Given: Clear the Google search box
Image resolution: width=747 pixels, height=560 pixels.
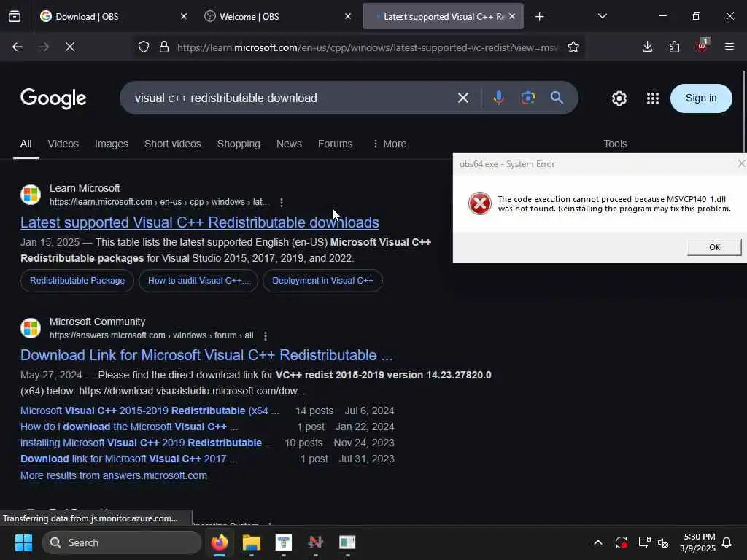Looking at the screenshot, I should pyautogui.click(x=462, y=98).
